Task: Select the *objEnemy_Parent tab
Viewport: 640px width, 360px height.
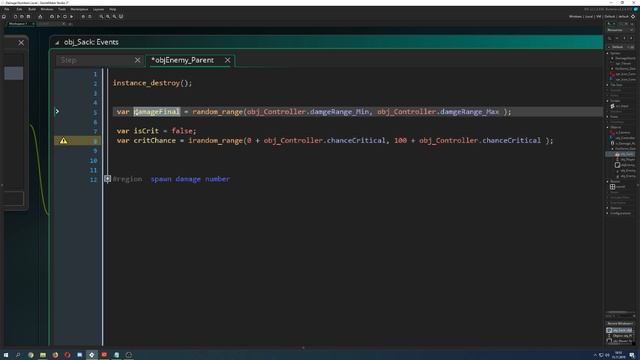Action: (183, 60)
